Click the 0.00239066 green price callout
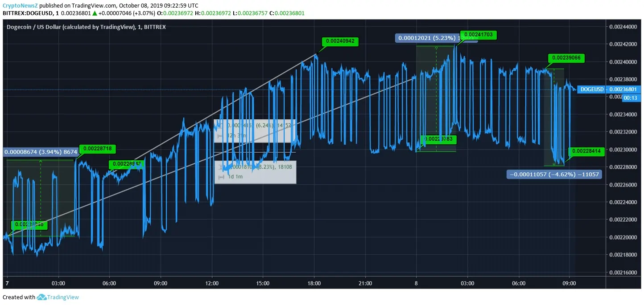Screen dimensions: 644x305 click(566, 58)
